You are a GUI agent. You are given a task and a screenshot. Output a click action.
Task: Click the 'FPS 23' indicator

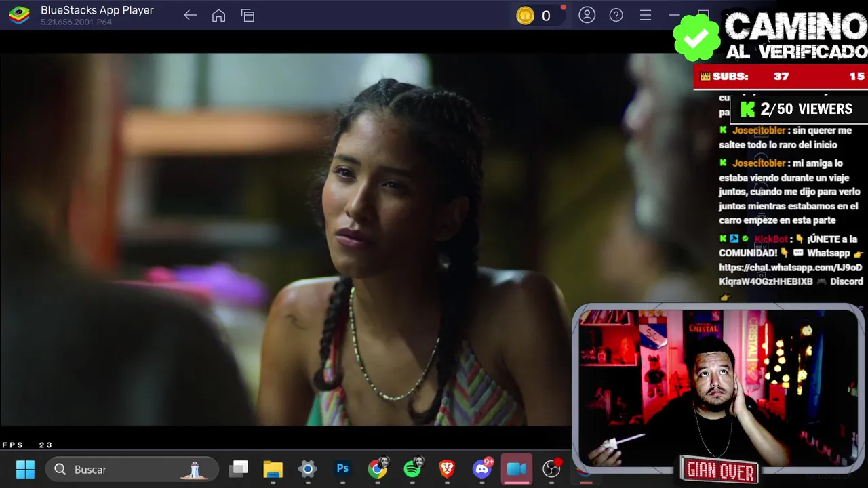27,445
